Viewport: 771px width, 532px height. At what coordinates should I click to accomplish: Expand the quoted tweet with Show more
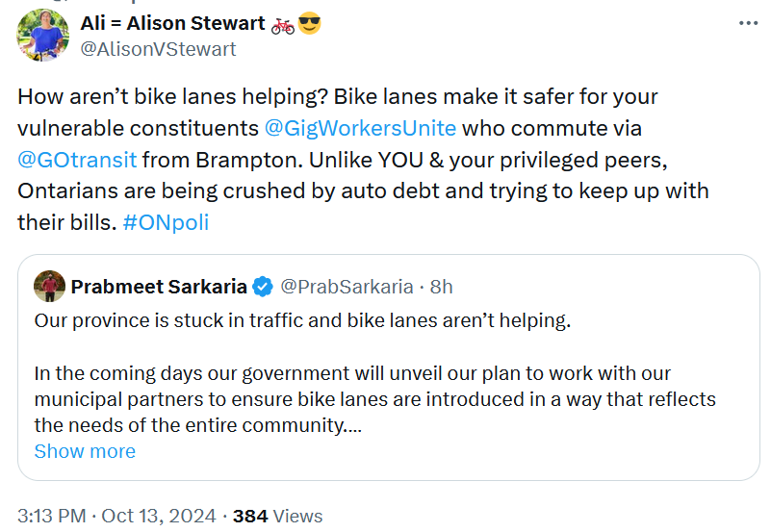click(85, 451)
